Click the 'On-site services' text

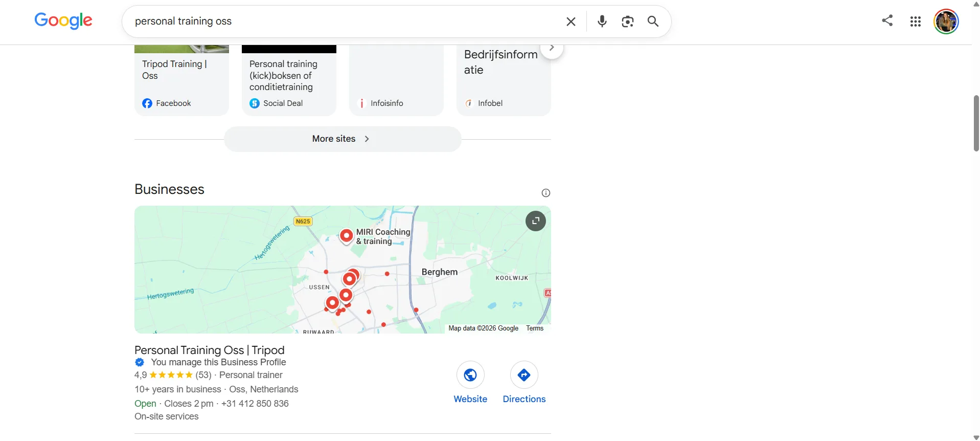167,416
